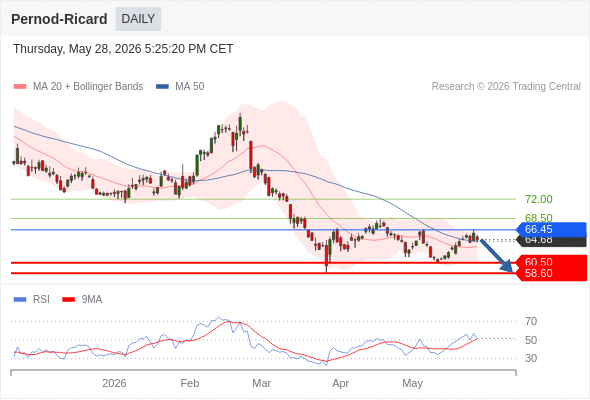Click the MA 50 legend label
Viewport: 590px width, 400px height.
190,87
